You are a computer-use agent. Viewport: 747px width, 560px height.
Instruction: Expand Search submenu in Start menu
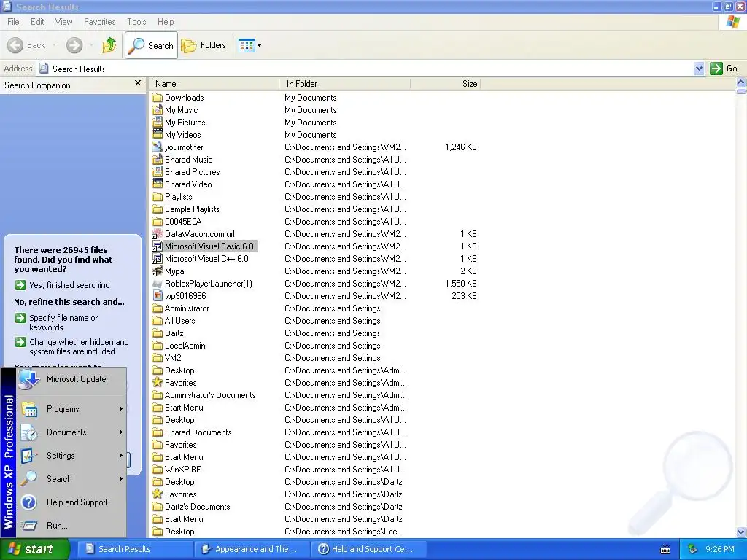click(71, 479)
